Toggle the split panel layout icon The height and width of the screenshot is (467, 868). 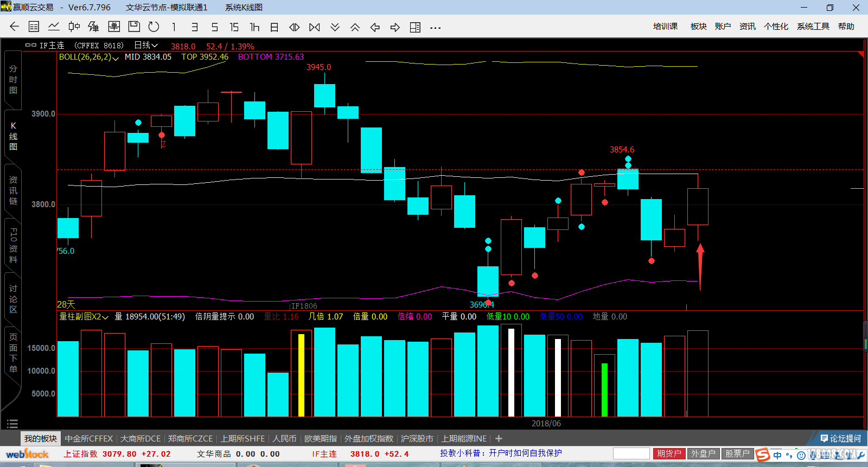coord(415,27)
